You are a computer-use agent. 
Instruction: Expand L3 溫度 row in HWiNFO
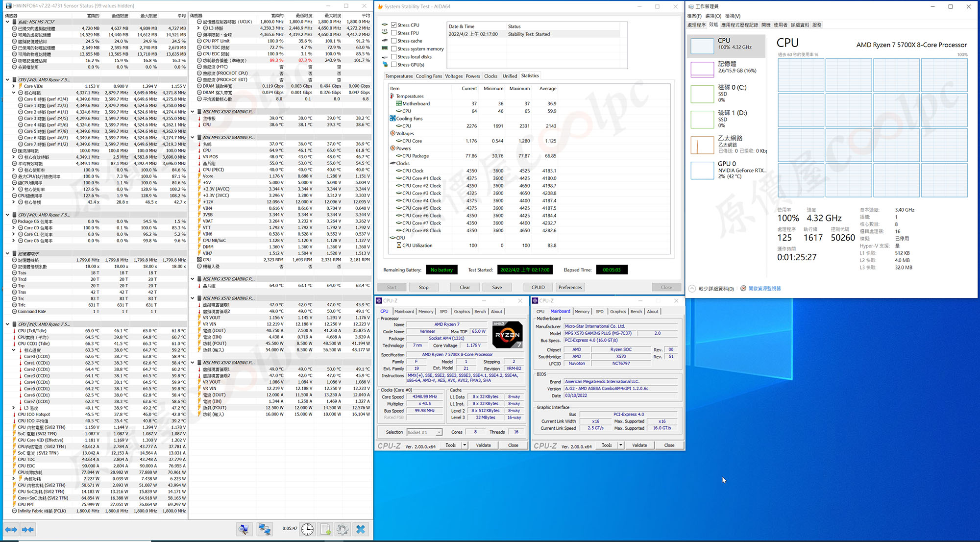click(x=14, y=408)
